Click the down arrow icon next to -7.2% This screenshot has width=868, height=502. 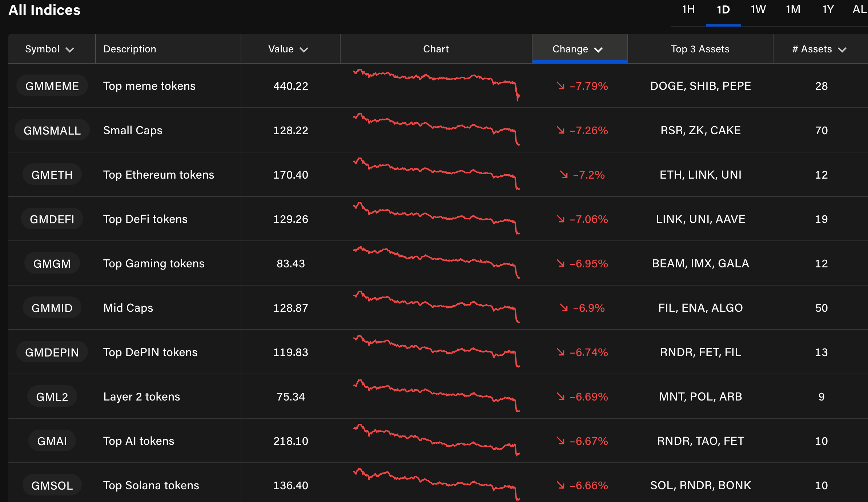pyautogui.click(x=564, y=175)
